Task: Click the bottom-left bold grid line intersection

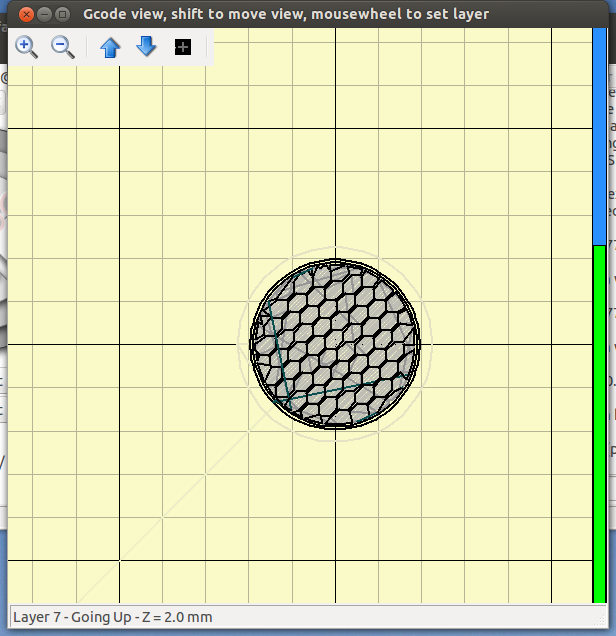Action: click(119, 561)
